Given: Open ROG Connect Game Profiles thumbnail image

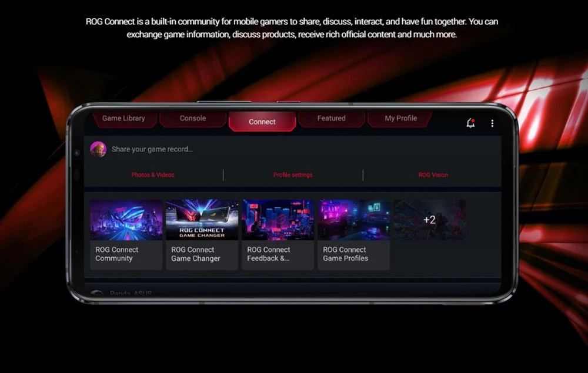Looking at the screenshot, I should (353, 220).
